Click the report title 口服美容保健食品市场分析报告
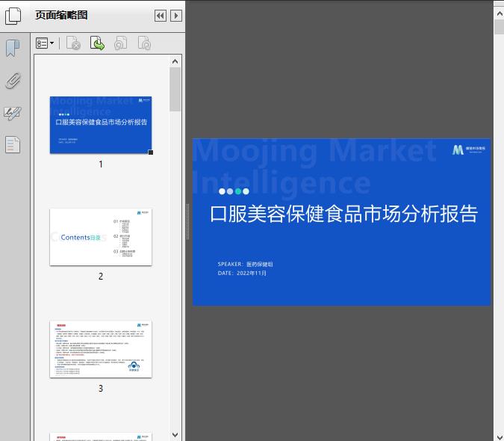 click(344, 214)
